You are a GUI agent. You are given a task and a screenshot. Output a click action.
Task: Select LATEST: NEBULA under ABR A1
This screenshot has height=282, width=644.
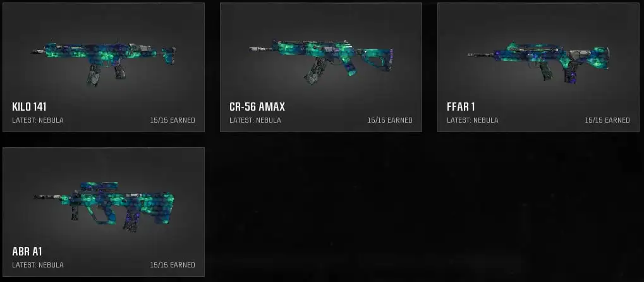[x=38, y=265]
